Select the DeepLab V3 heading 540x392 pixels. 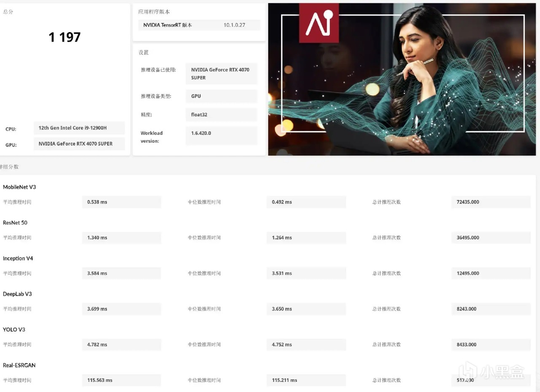tap(17, 294)
